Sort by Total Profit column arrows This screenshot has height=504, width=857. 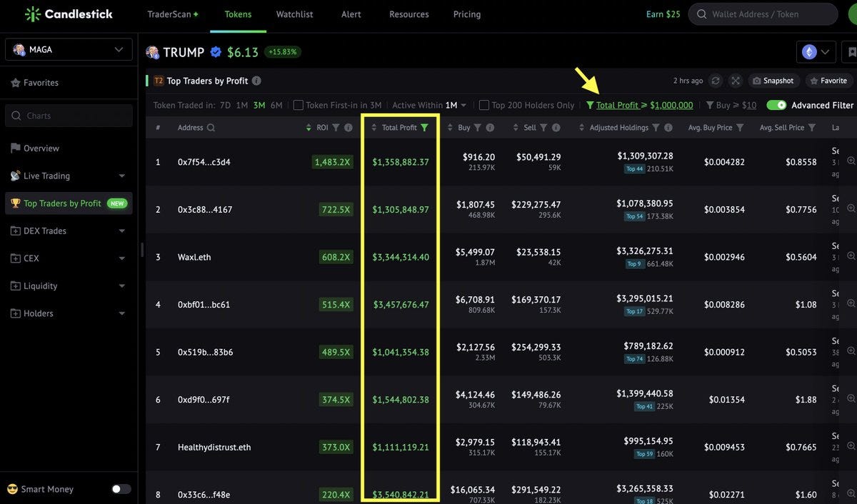point(374,128)
